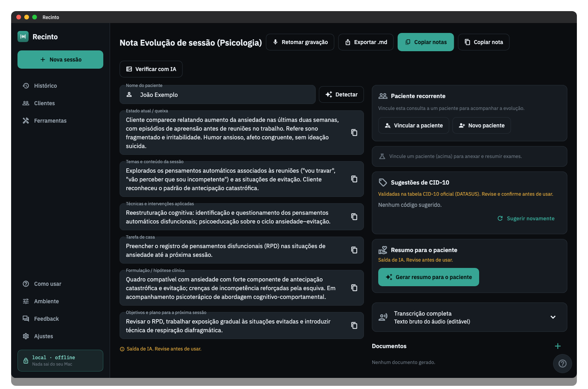Open Ferramentas in the sidebar

point(60,121)
